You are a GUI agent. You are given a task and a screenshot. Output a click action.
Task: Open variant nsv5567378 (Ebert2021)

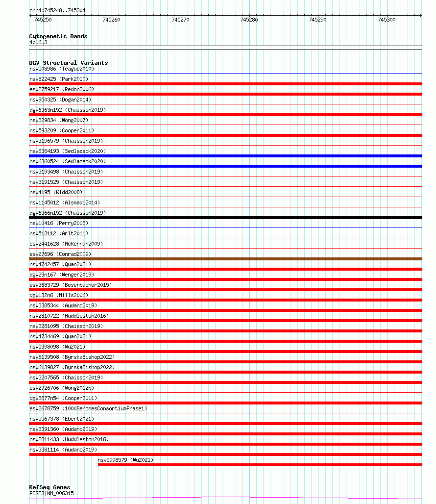pos(62,419)
